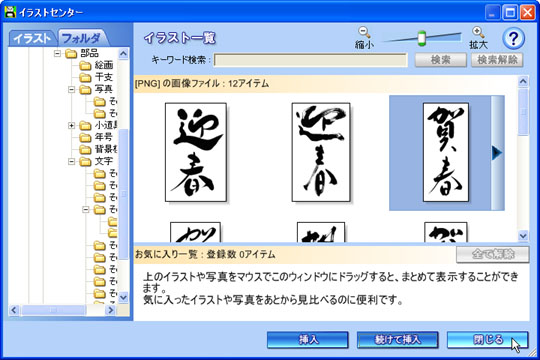The image size is (540, 360).
Task: Click the arrow beside the 賀春 thumbnail
Action: coord(497,153)
